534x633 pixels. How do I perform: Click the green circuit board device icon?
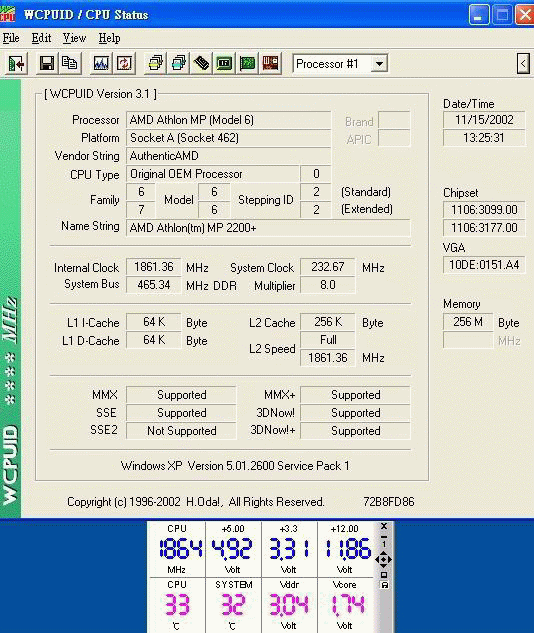(x=247, y=63)
